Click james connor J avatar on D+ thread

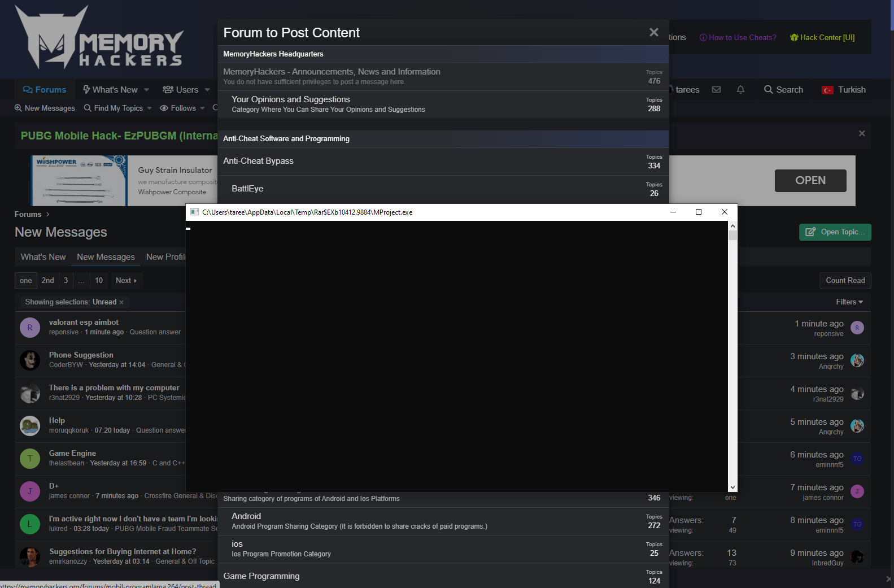tap(30, 491)
